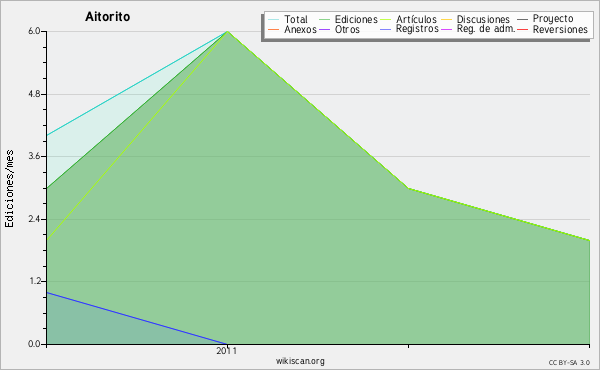Screen dimensions: 600x370
Task: Select the Proyecto legend entry
Action: click(x=545, y=18)
